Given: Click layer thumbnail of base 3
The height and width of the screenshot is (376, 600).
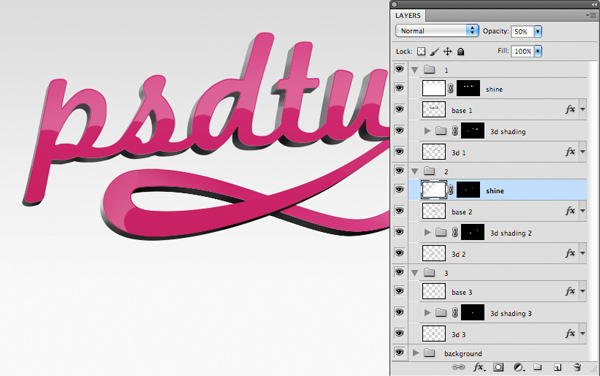Looking at the screenshot, I should point(434,291).
